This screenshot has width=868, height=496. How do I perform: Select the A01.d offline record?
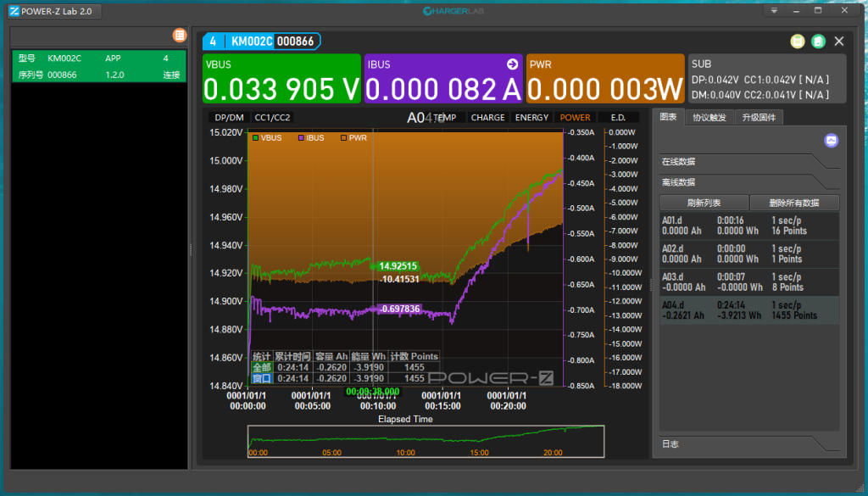click(749, 226)
